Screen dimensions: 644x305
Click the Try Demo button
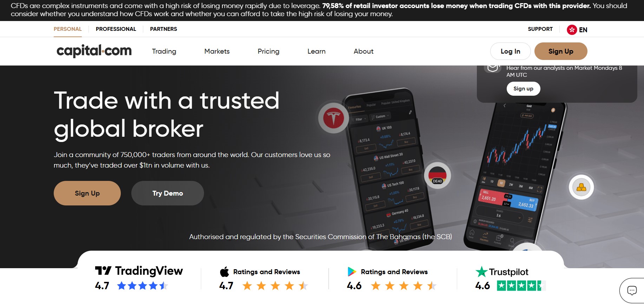pyautogui.click(x=167, y=193)
